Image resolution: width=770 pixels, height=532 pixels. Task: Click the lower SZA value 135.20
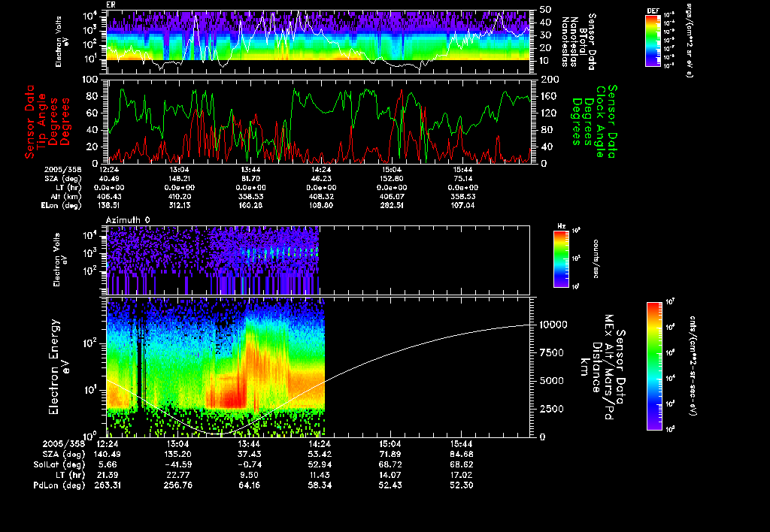(178, 455)
